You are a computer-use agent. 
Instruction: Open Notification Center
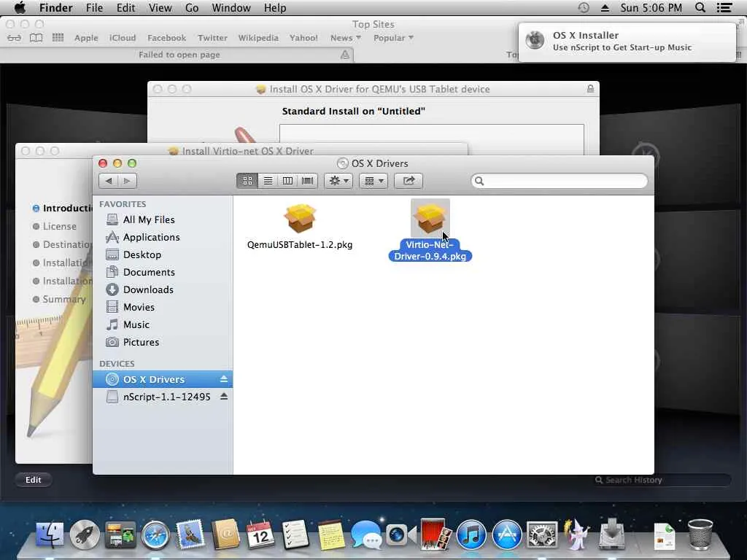[x=724, y=7]
